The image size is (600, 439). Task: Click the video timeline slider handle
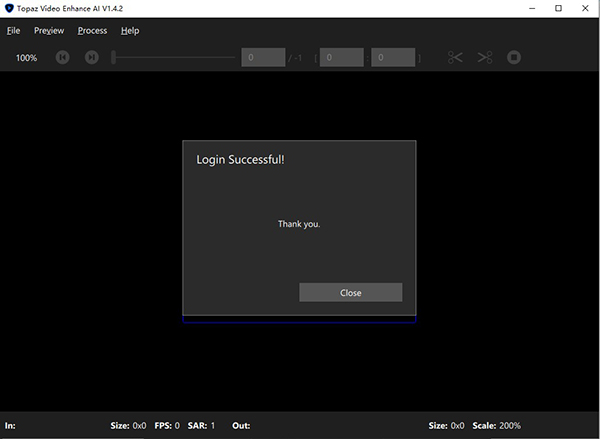tap(113, 57)
